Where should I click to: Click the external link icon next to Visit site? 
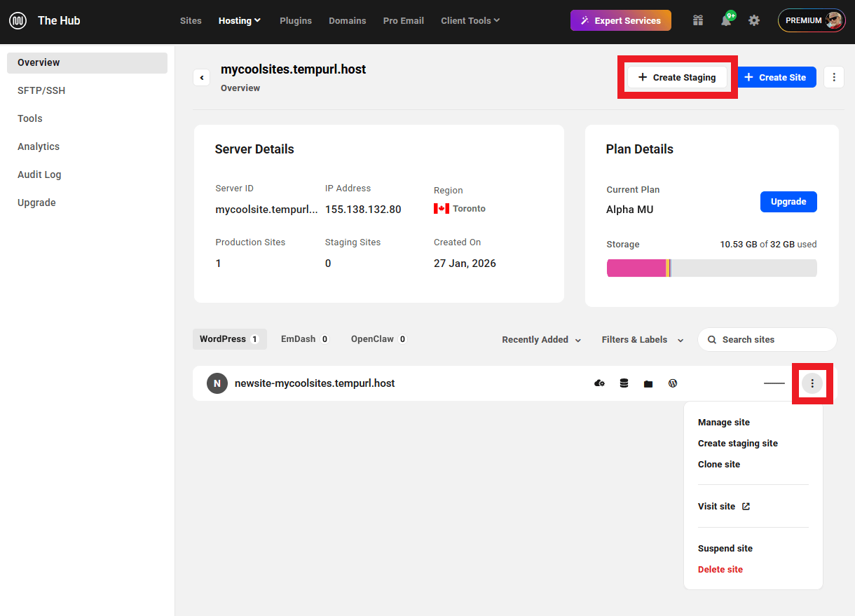[746, 506]
